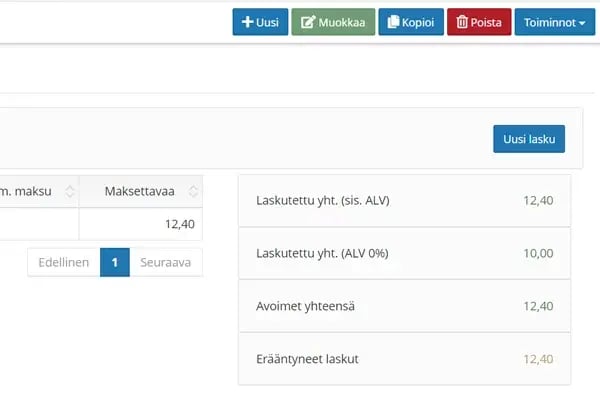Click the Laskutettu yht. (ALV 0%) row
The width and height of the screenshot is (600, 414).
(404, 253)
